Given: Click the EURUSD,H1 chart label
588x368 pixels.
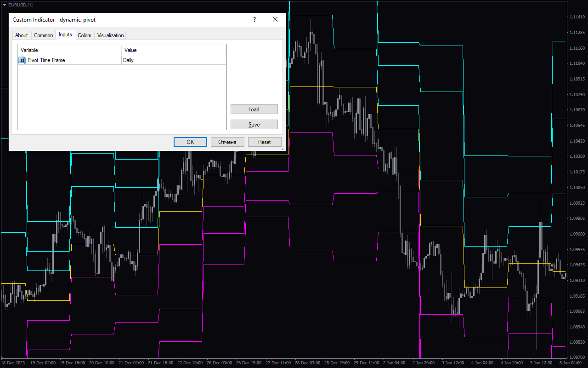Looking at the screenshot, I should point(21,5).
